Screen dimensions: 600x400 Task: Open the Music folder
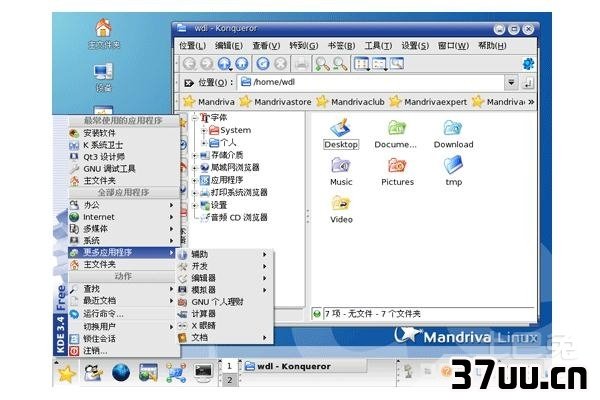[x=341, y=171]
